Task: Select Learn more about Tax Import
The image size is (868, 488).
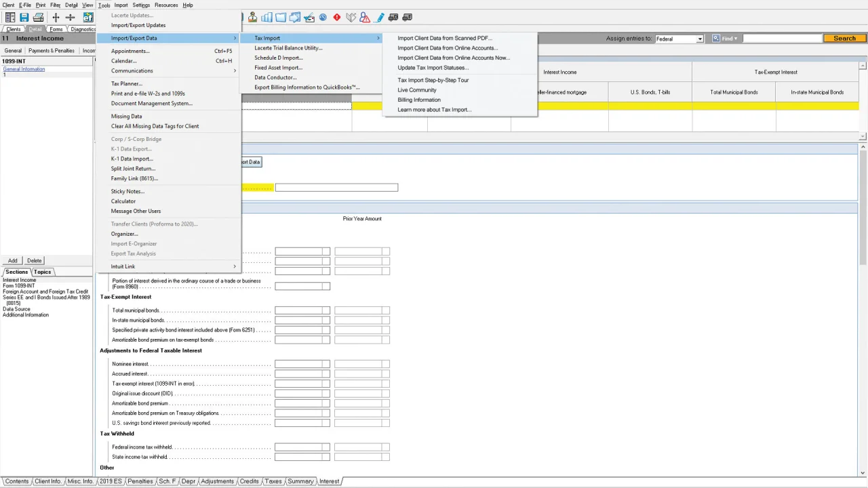Action: pyautogui.click(x=435, y=110)
